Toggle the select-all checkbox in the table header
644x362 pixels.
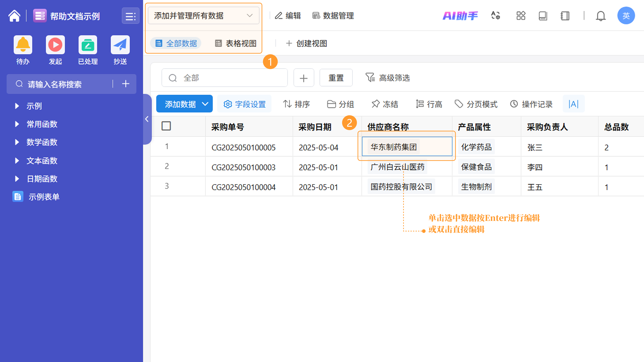(166, 126)
